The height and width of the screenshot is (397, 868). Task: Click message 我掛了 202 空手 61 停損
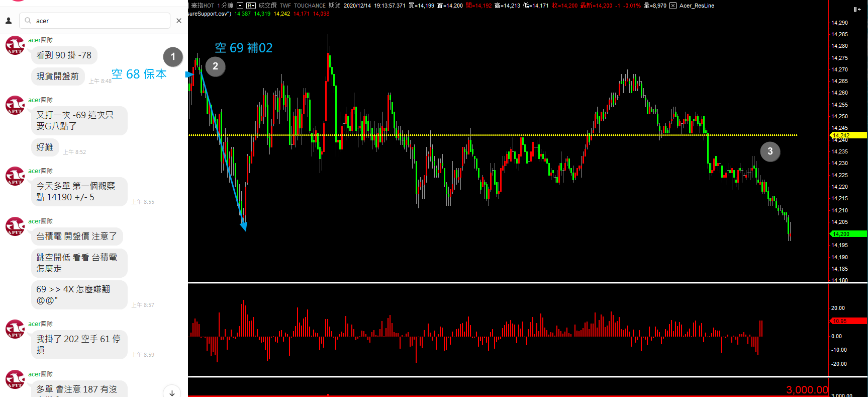pyautogui.click(x=79, y=345)
